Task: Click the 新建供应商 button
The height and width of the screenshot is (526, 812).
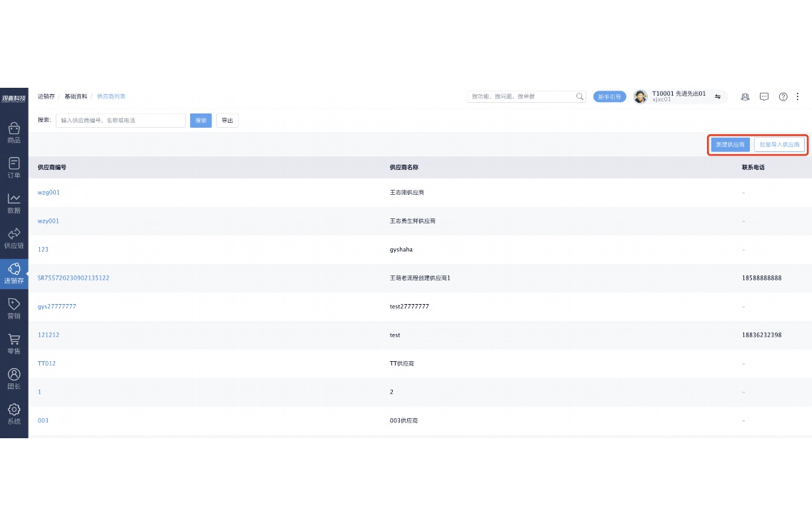Action: click(730, 145)
